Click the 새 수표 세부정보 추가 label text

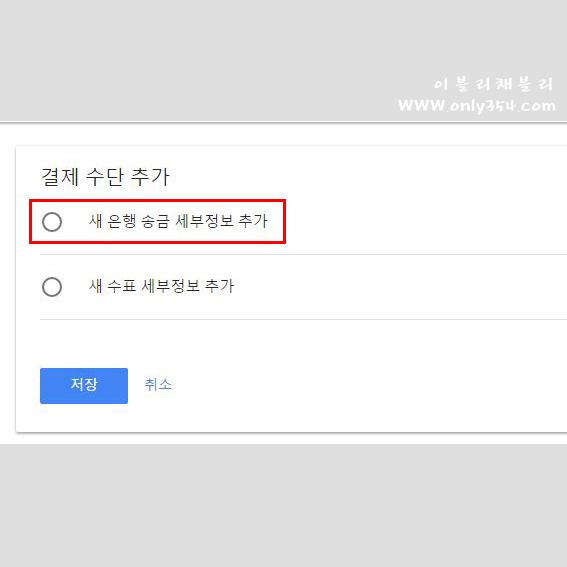coord(161,286)
